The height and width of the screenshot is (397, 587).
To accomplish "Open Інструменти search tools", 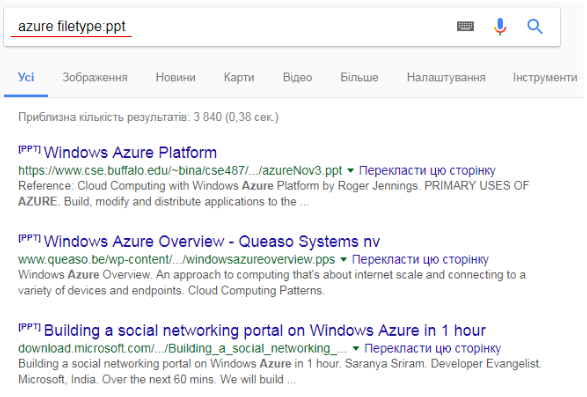I will coord(545,78).
